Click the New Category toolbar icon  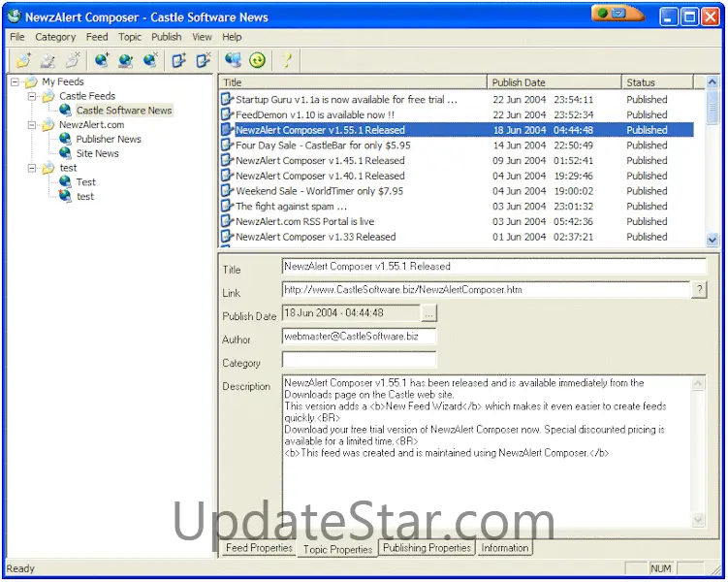(23, 60)
